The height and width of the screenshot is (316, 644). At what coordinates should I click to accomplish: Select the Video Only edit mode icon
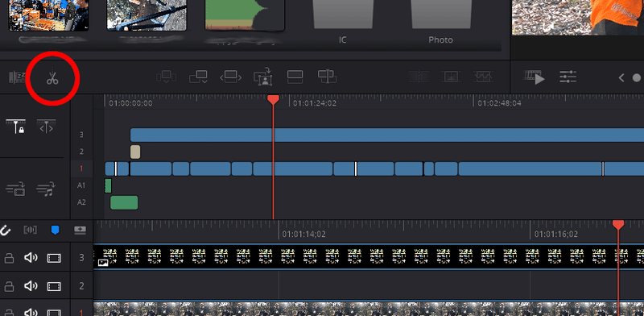coord(15,189)
